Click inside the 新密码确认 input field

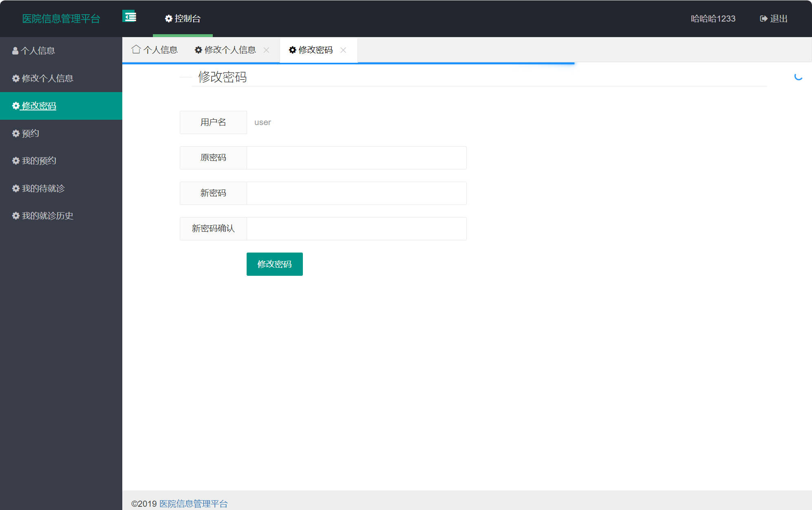pos(357,229)
